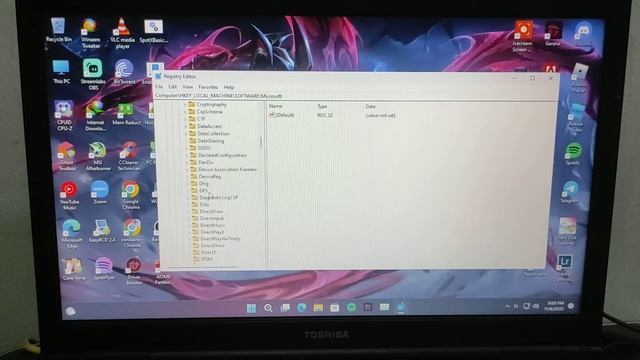
Task: Open Favorites menu in Registry Editor
Action: (208, 87)
